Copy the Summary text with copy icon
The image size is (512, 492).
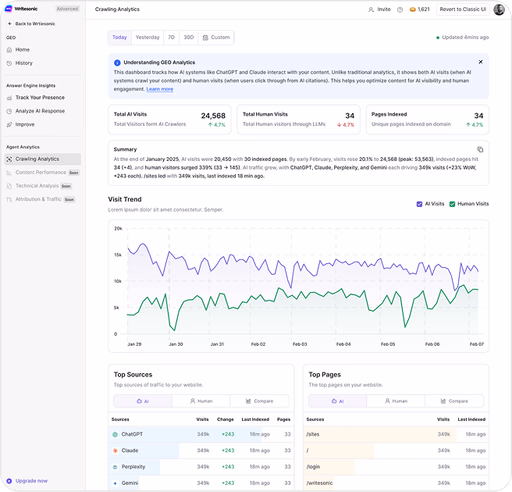click(x=480, y=149)
